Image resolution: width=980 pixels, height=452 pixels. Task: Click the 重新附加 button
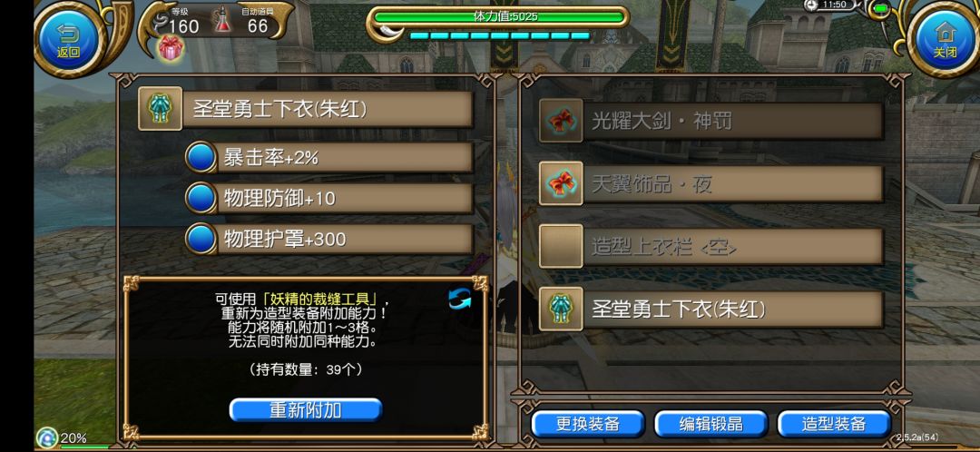(306, 410)
